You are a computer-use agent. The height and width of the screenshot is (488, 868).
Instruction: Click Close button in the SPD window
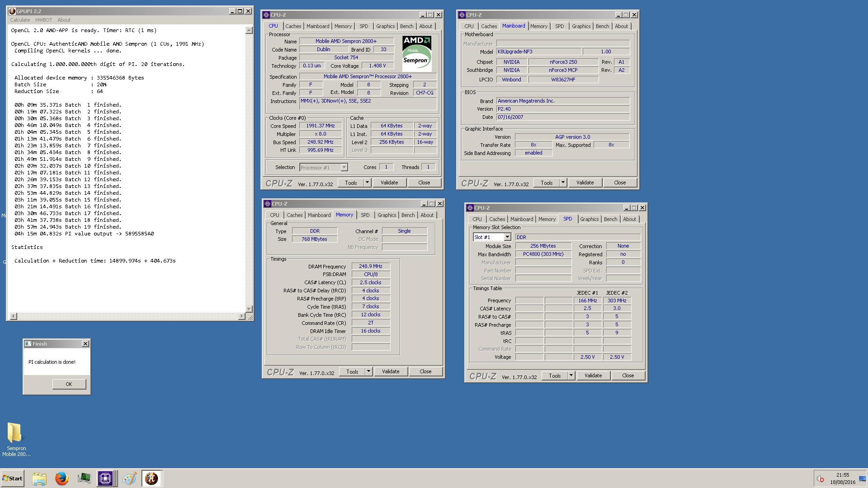pos(628,375)
